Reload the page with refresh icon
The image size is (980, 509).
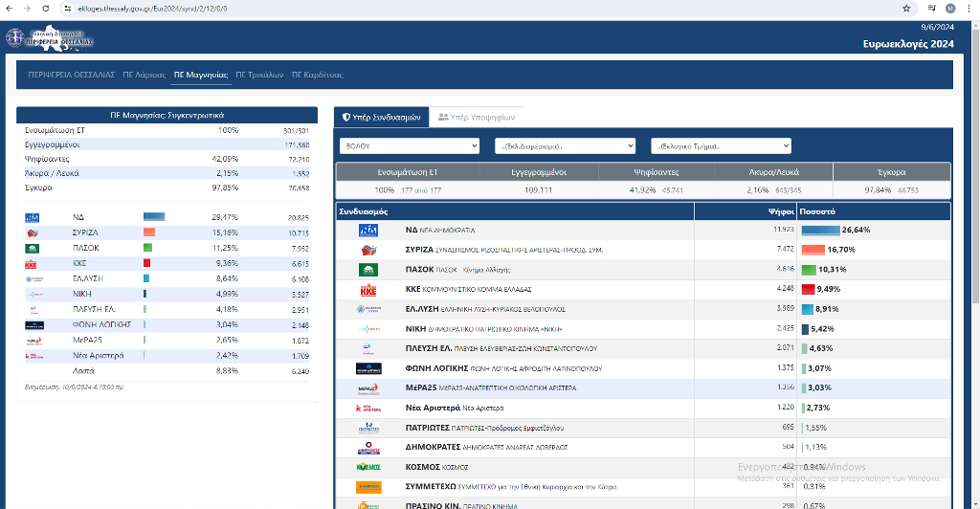coord(46,8)
